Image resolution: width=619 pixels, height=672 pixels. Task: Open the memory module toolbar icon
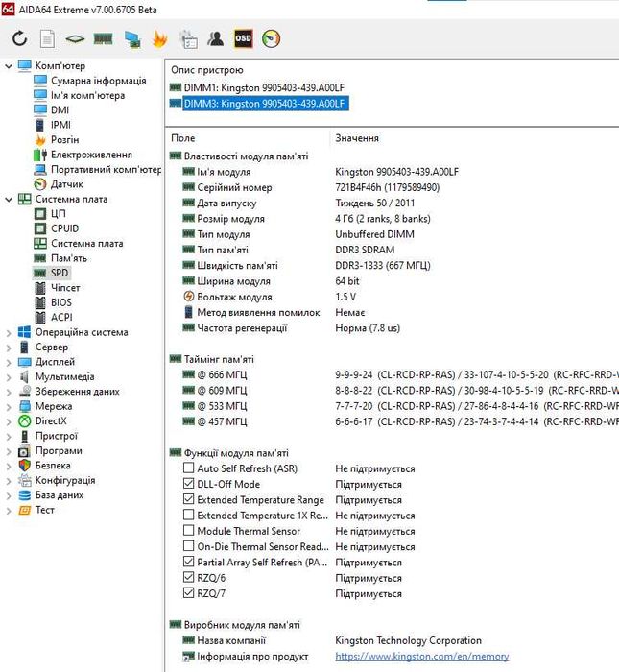tap(104, 39)
